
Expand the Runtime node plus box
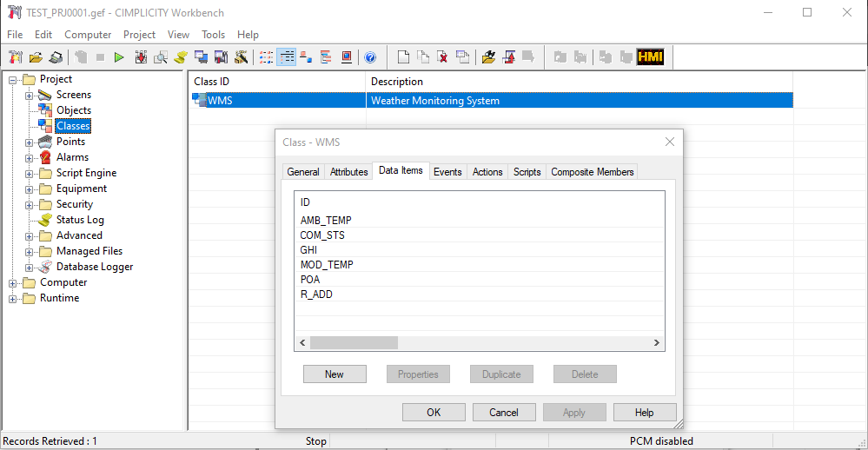coord(13,299)
